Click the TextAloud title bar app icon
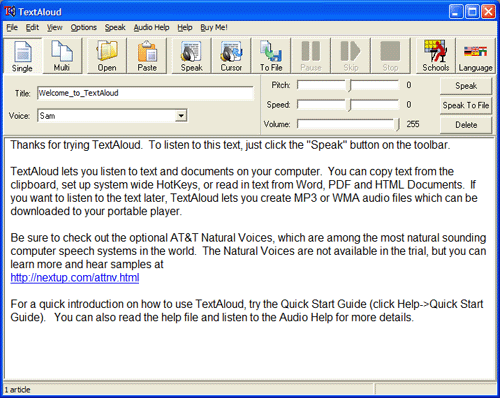The image size is (500, 398). (x=10, y=12)
